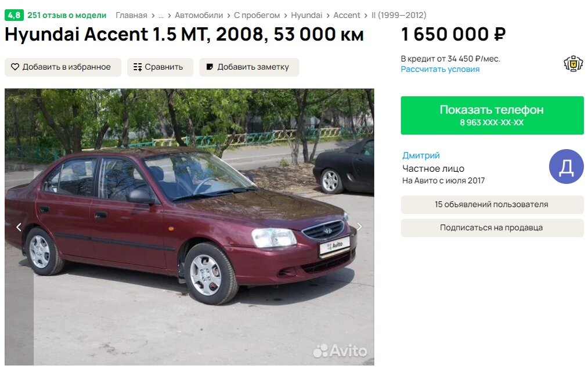Image resolution: width=588 pixels, height=369 pixels.
Task: Click the heart icon to favorite listing
Action: pos(15,67)
